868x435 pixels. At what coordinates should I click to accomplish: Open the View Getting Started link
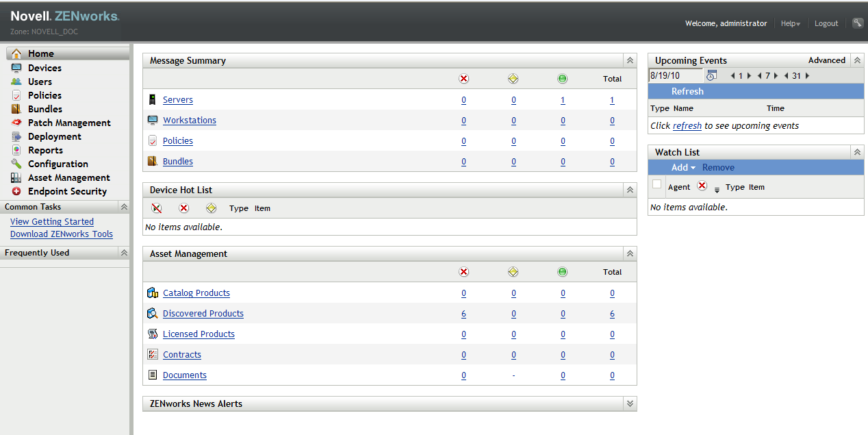pyautogui.click(x=52, y=221)
